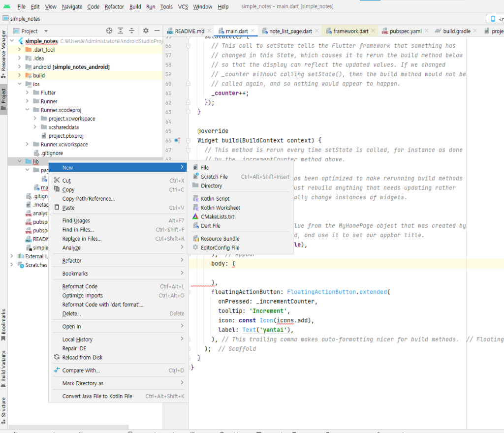Close the README.md tab

coord(209,31)
